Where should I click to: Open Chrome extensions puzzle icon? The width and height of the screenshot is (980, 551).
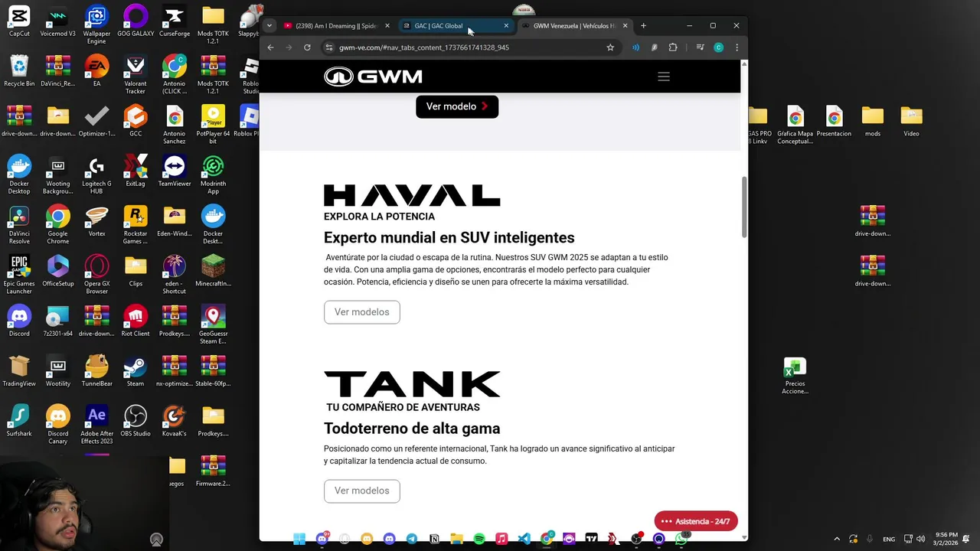(x=673, y=47)
